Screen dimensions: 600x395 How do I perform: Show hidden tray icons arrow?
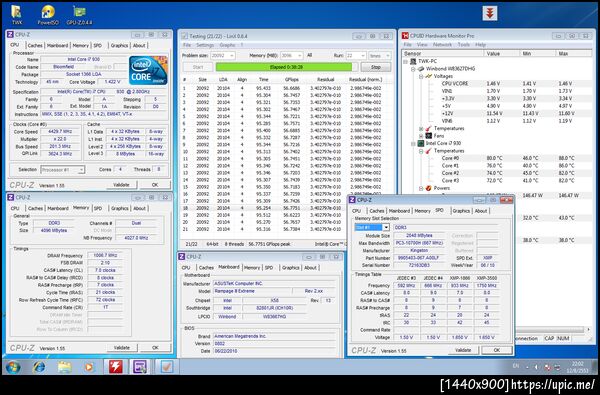(527, 367)
